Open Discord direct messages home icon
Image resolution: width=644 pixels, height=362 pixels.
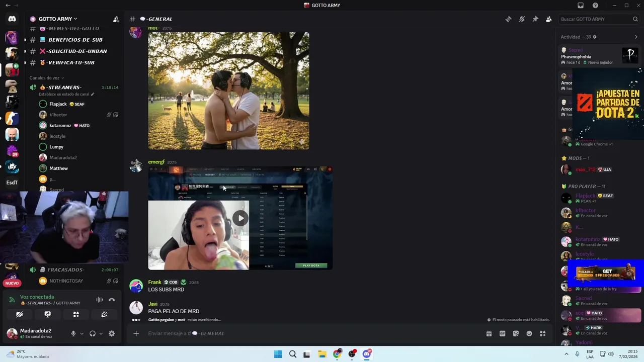tap(12, 19)
